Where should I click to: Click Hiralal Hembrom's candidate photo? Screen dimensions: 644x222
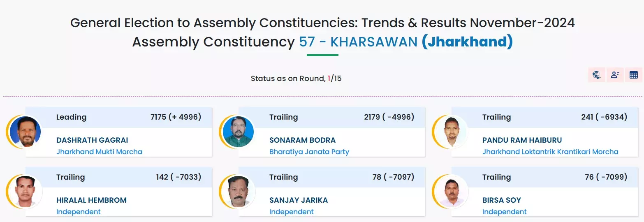point(25,192)
